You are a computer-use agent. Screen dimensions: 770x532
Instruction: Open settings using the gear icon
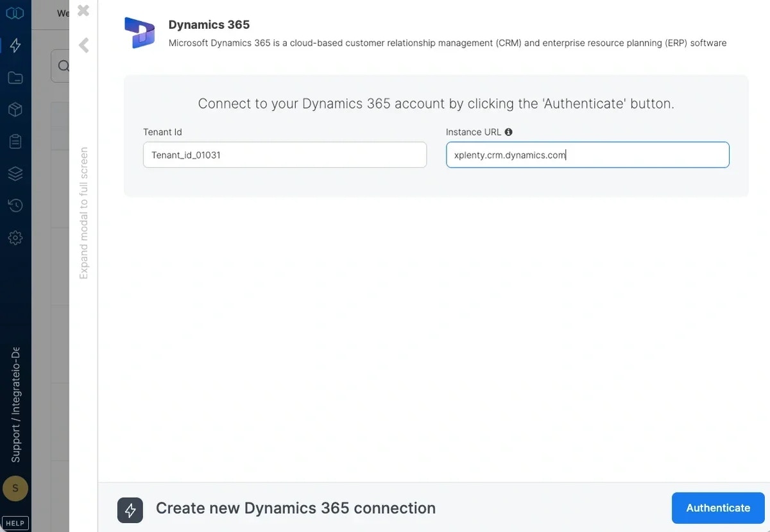coord(15,237)
